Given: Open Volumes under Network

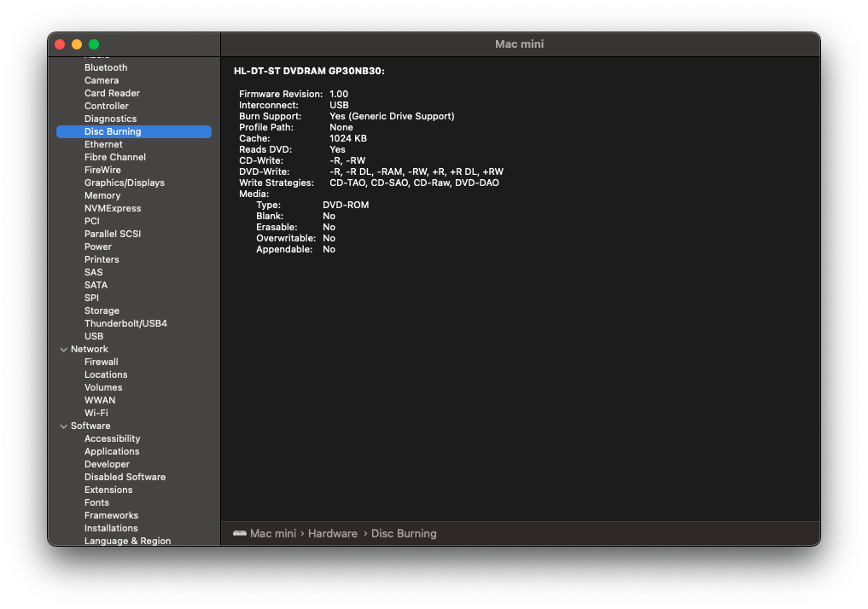Looking at the screenshot, I should coord(103,387).
